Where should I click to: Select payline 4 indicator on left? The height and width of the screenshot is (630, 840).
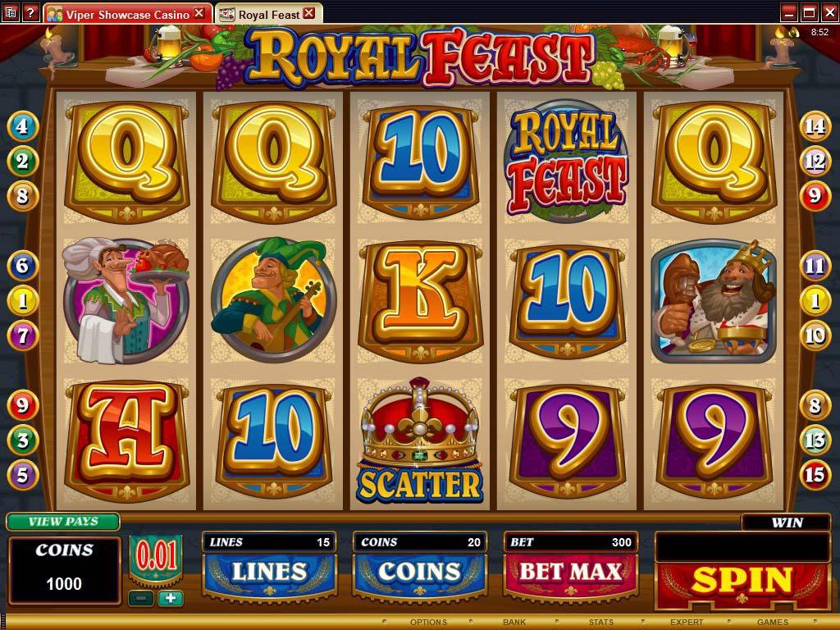point(22,126)
